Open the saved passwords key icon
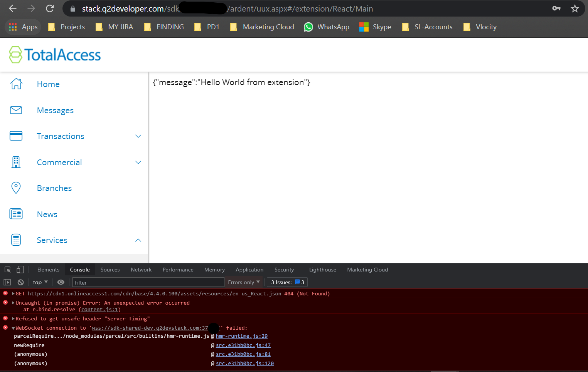The height and width of the screenshot is (372, 588). tap(556, 8)
